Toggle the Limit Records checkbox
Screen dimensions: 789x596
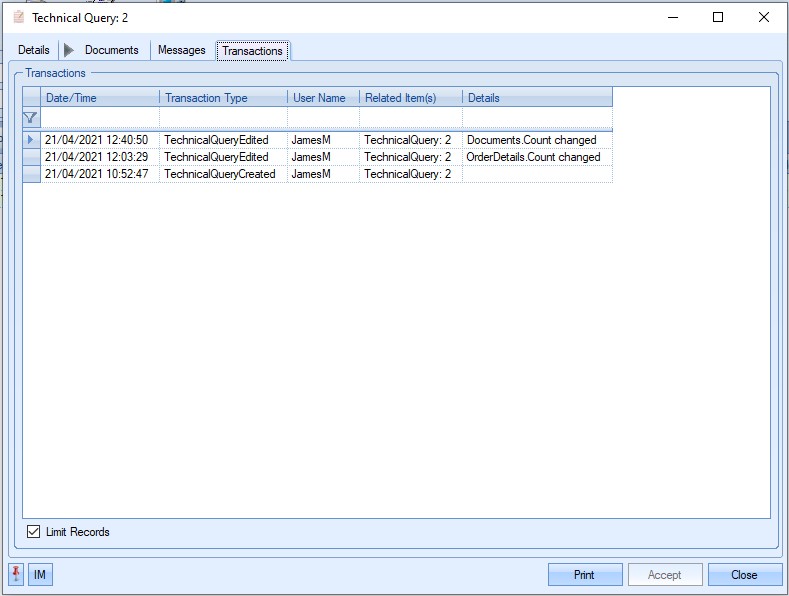pos(34,532)
